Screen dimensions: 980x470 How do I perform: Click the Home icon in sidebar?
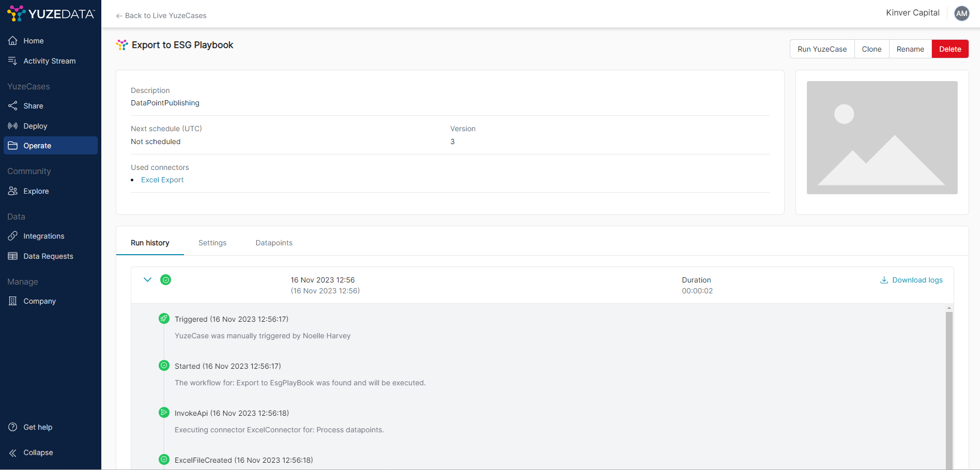(13, 41)
